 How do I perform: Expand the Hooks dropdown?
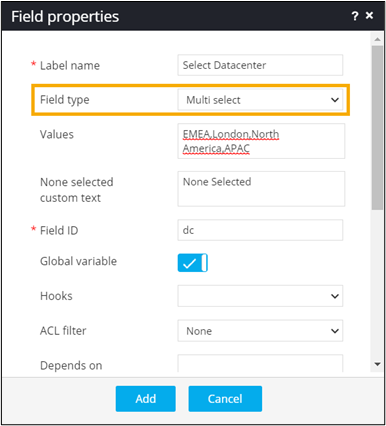point(260,296)
